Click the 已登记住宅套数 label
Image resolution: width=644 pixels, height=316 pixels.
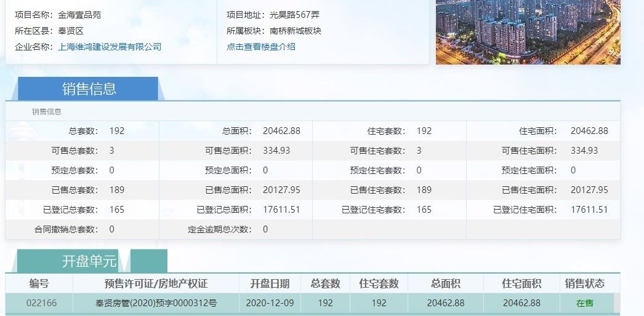click(x=373, y=210)
